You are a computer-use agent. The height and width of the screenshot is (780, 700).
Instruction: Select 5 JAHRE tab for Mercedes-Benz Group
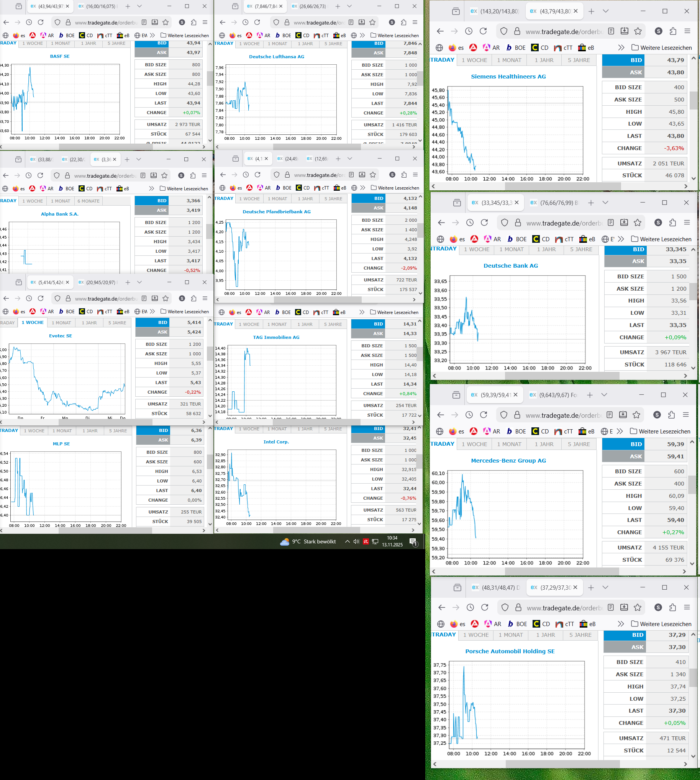point(579,444)
